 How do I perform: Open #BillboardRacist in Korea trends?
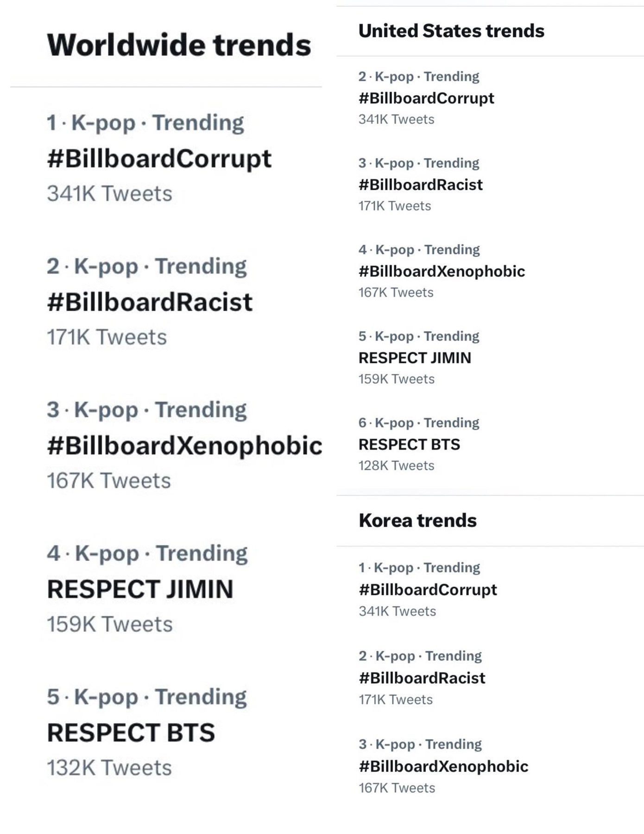(x=422, y=678)
